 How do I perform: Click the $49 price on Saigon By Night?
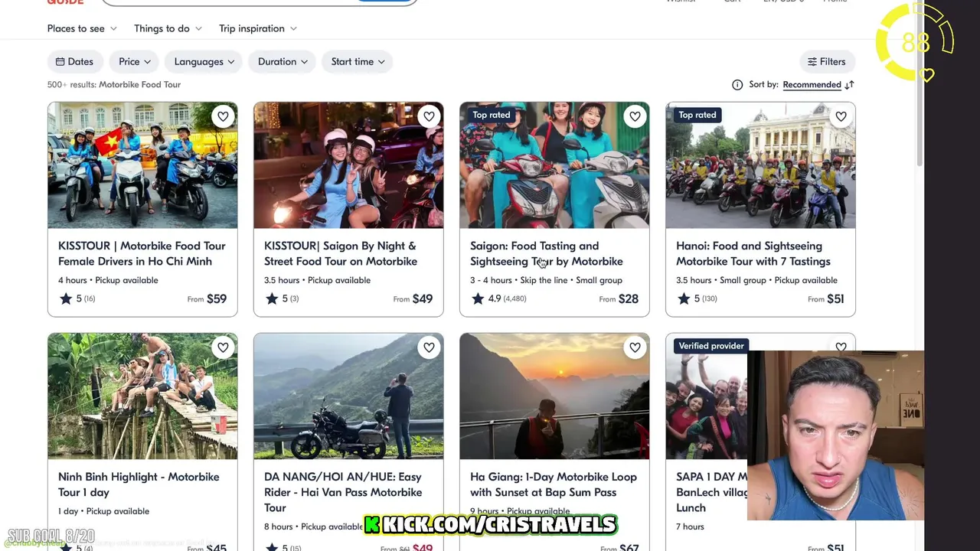(423, 299)
